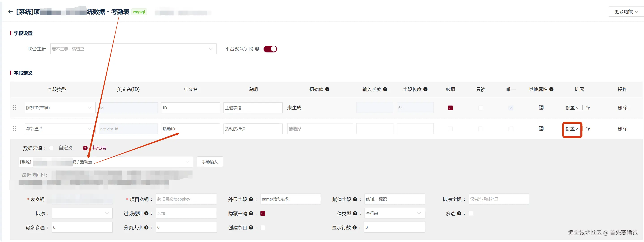Click help icon next to 平台默认字段
Screen dimensions: 644x242
click(x=257, y=49)
